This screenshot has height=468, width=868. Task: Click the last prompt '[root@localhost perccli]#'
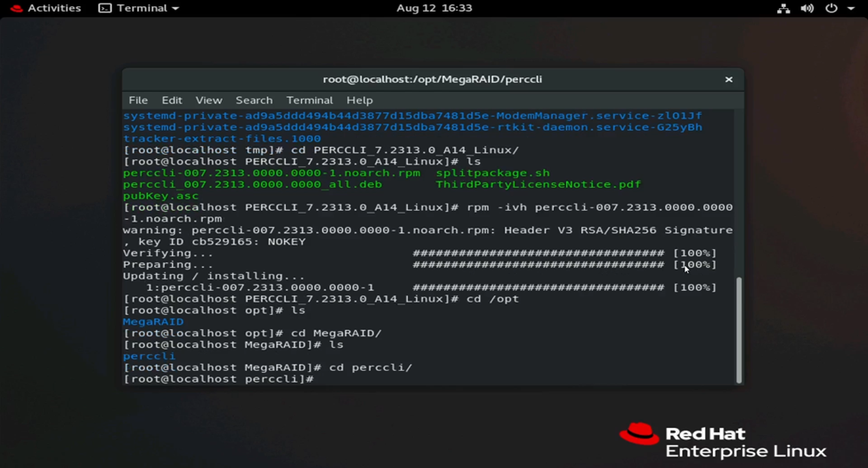coord(219,379)
